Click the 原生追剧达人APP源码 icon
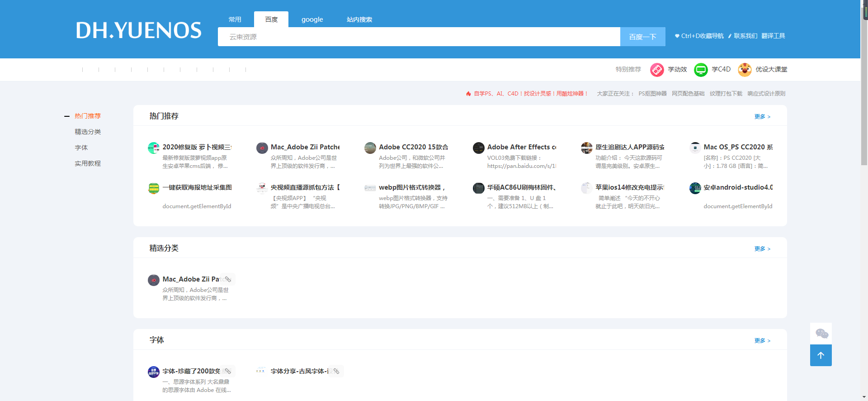Viewport: 868px width, 401px height. (587, 148)
